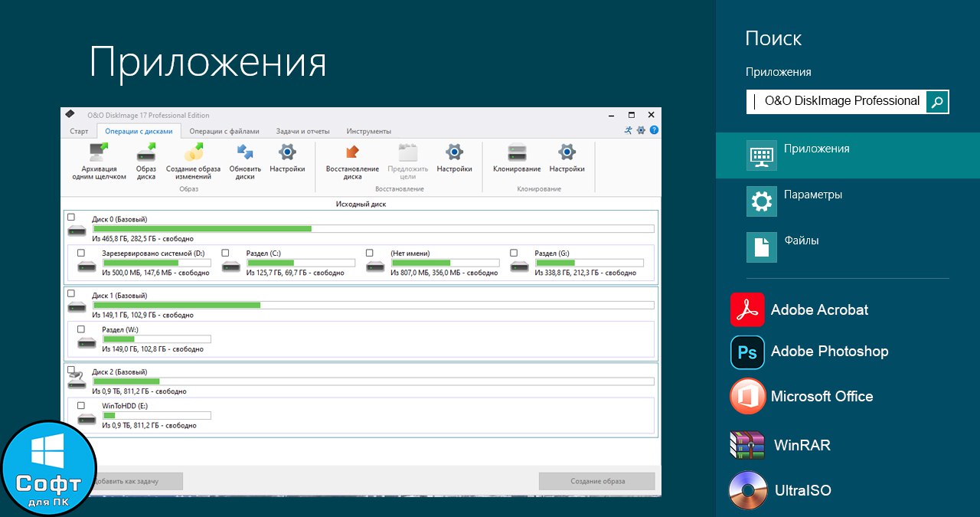Screen dimensions: 980x517
Task: Open the Операции с файлами tab
Action: pos(224,131)
